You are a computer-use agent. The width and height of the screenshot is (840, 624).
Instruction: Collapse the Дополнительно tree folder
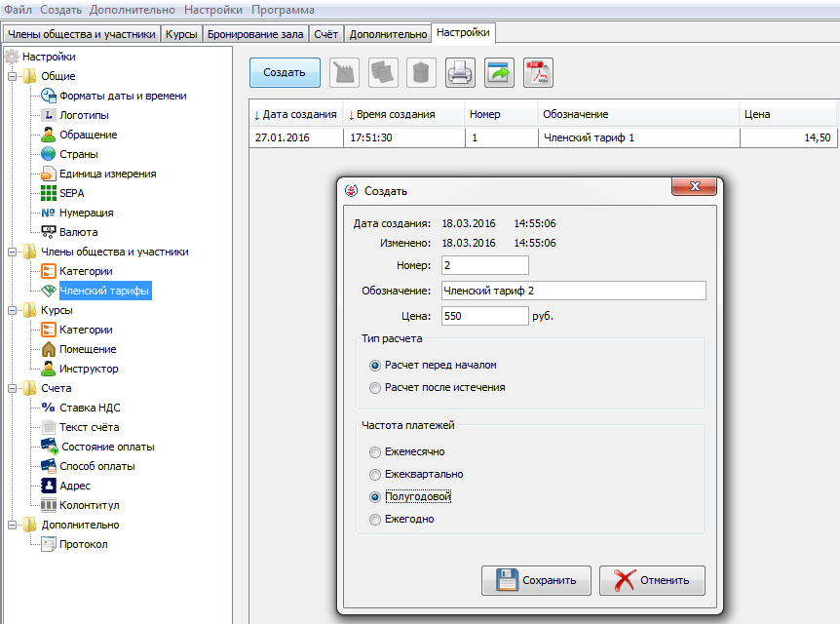point(12,526)
